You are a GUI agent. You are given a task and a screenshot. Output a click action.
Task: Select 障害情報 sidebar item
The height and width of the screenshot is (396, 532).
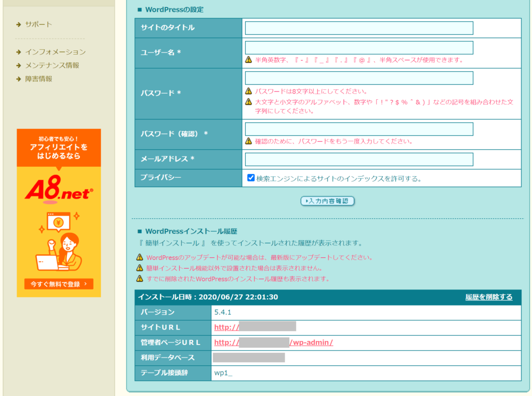38,79
